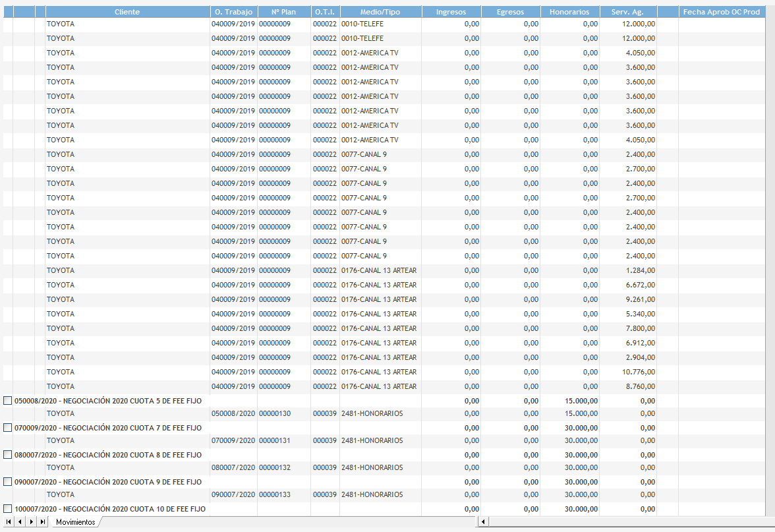The width and height of the screenshot is (775, 532).
Task: Sort by the Cliente column header
Action: coord(127,12)
